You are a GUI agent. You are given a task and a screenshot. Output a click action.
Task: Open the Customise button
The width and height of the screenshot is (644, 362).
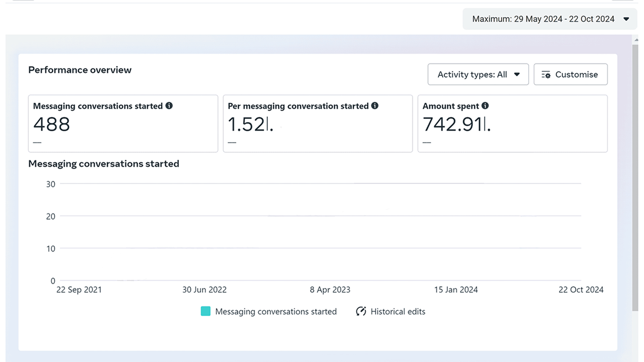[x=576, y=74]
